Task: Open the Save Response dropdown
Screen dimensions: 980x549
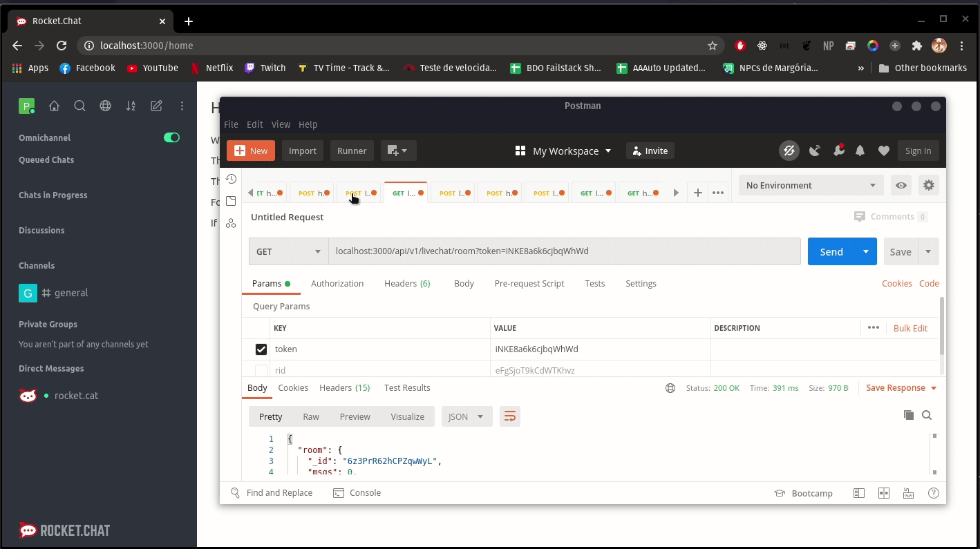Action: tap(901, 388)
